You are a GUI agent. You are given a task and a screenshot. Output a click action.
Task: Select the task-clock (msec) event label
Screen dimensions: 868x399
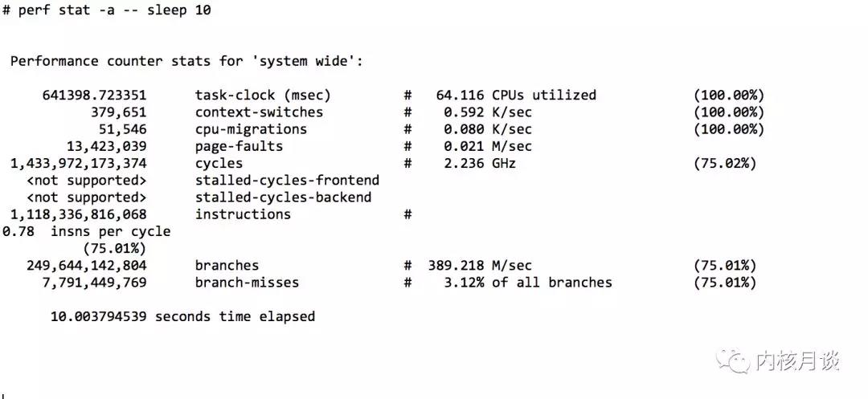[x=263, y=95]
